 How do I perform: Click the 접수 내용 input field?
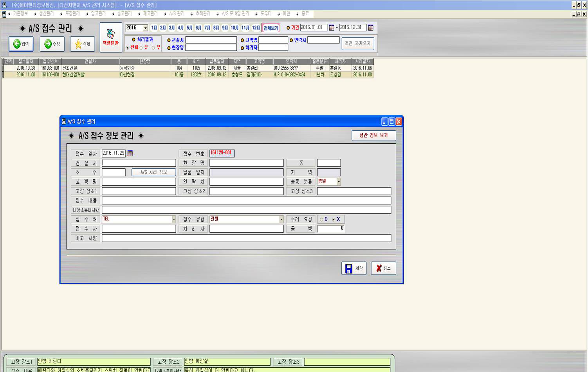247,200
